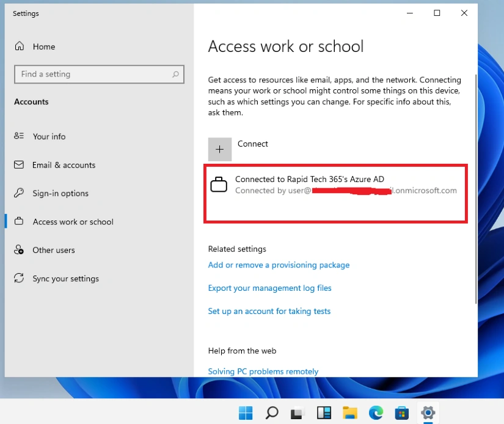Click the vertical scrollbar of settings page
Viewport: 504px width, 424px height.
476,189
